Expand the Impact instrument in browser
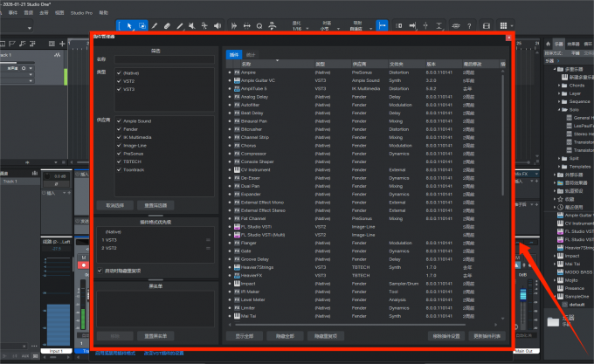The image size is (594, 364). click(x=555, y=256)
